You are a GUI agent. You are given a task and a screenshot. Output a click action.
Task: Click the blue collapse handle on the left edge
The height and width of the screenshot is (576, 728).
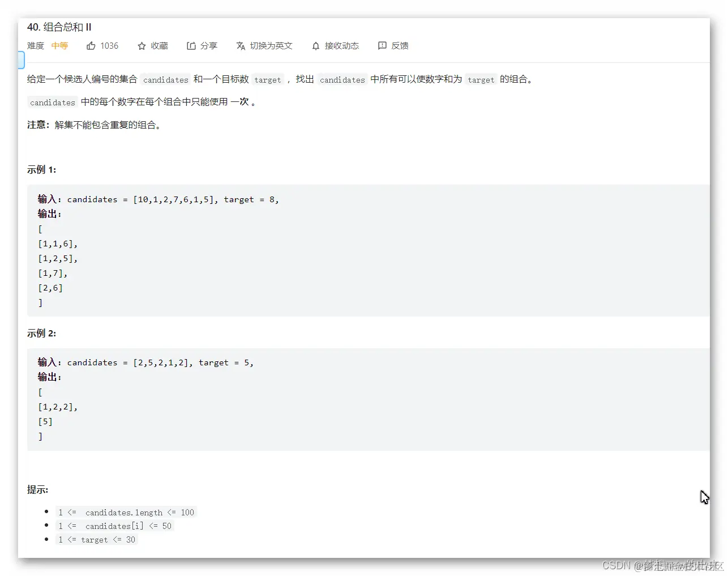21,59
